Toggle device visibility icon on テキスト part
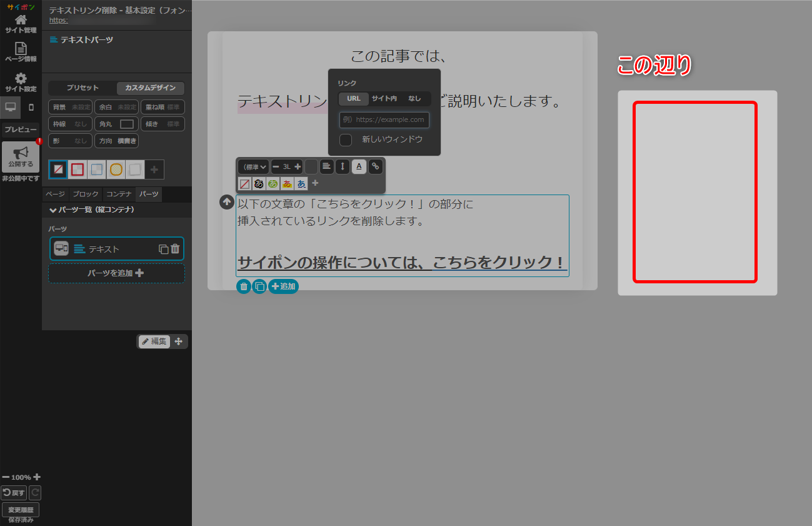 (61, 248)
